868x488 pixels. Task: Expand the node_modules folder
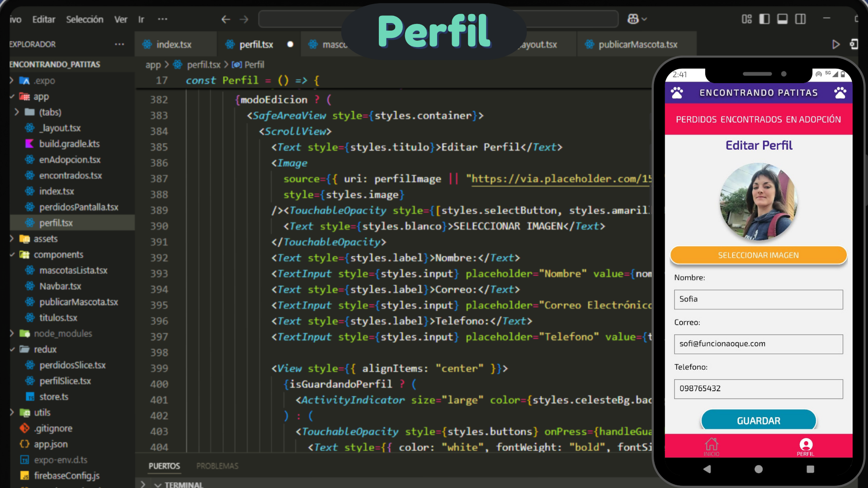coord(62,333)
